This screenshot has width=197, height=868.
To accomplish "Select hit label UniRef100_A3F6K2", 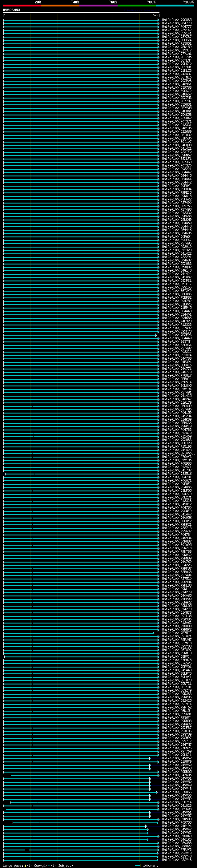I will point(177,199).
